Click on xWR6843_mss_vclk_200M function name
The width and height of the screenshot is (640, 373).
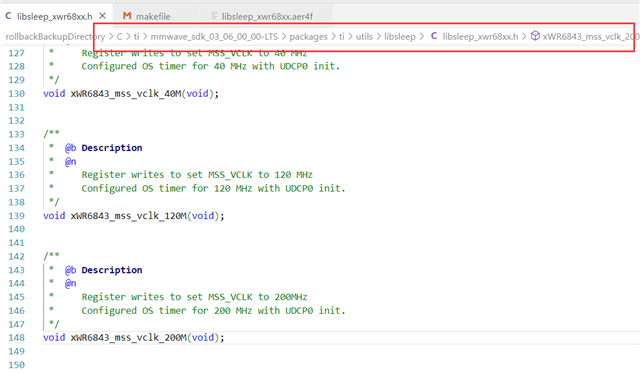(x=129, y=338)
